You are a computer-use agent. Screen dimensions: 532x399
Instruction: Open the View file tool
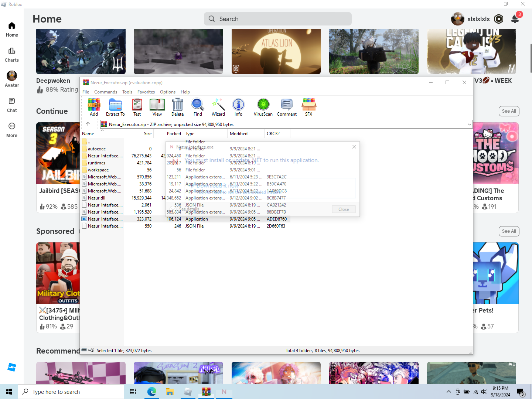(157, 107)
